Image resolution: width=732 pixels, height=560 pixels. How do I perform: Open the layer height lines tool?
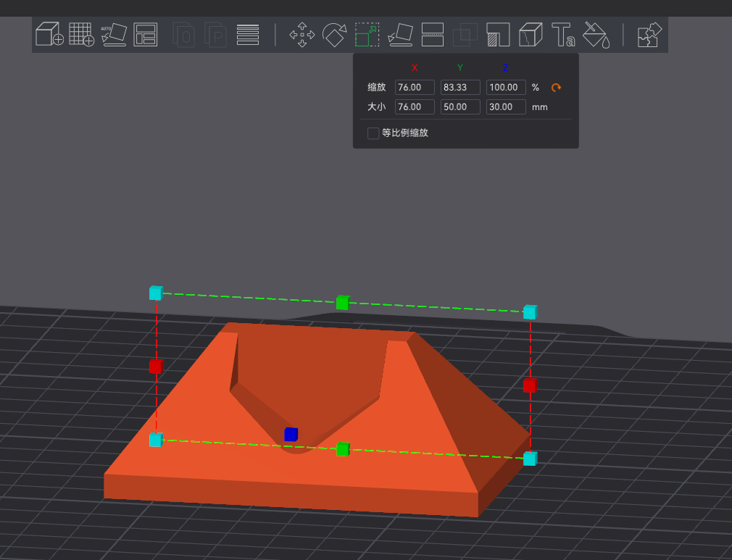pyautogui.click(x=248, y=35)
